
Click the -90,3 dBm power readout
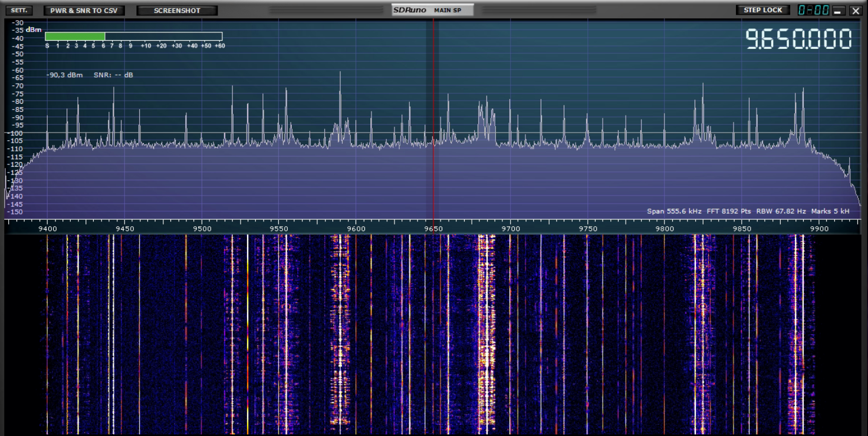65,75
